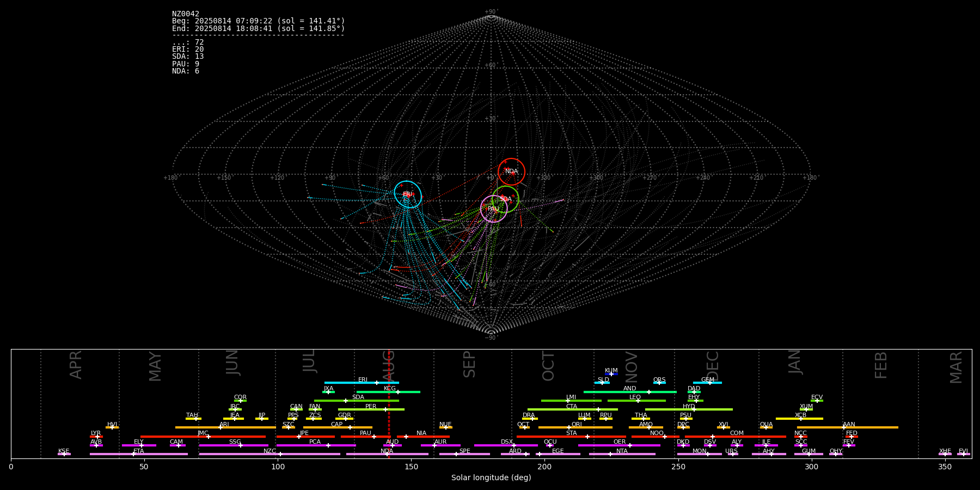Click the QUA shower bar in timeline
This screenshot has height=490, width=980.
coord(766,427)
